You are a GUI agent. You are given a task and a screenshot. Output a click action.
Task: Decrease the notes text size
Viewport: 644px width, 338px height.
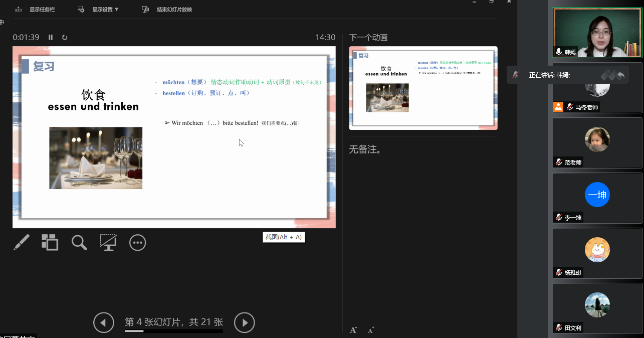click(371, 329)
